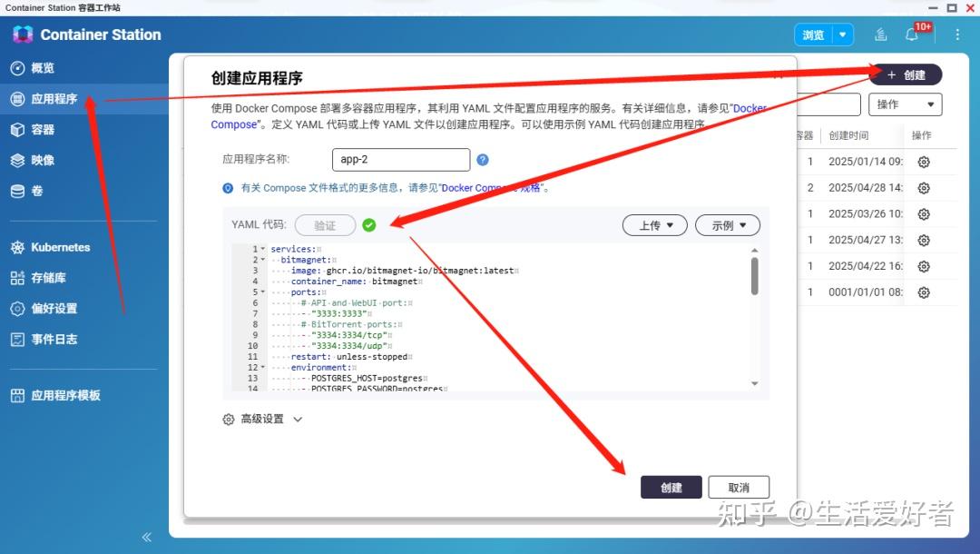Viewport: 980px width, 554px height.
Task: Close the Container Station window
Action: tap(970, 7)
